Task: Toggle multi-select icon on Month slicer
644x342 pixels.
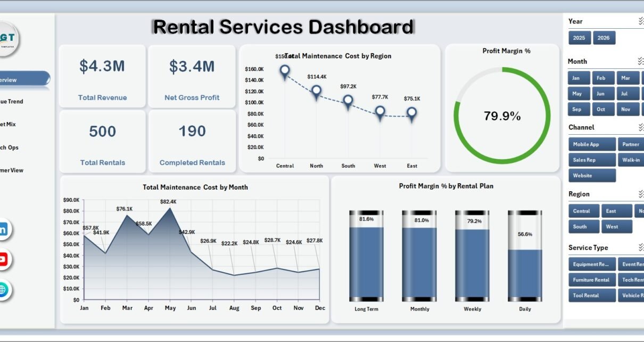Action: [641, 61]
